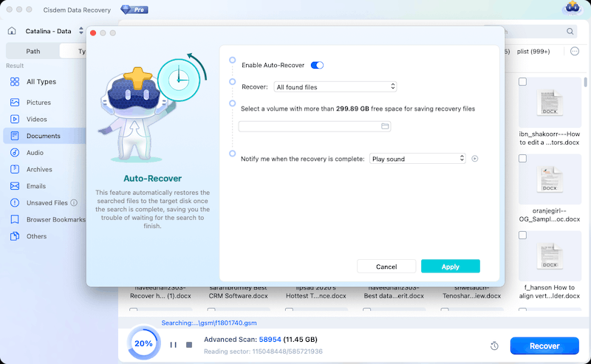Stop the advanced scan

[x=189, y=345]
